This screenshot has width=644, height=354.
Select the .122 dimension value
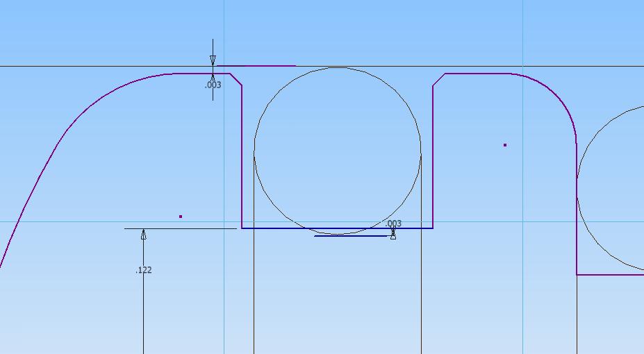(x=144, y=270)
